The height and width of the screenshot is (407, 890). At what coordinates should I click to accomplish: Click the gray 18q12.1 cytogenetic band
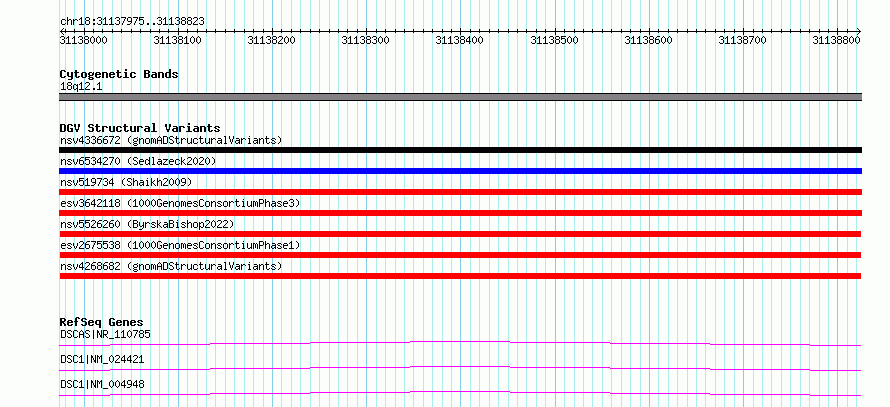[x=460, y=97]
